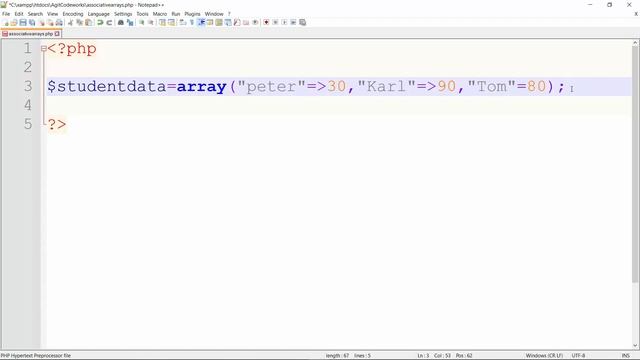Open the ? help menu
Screen dimensions: 640x360
[x=229, y=14]
